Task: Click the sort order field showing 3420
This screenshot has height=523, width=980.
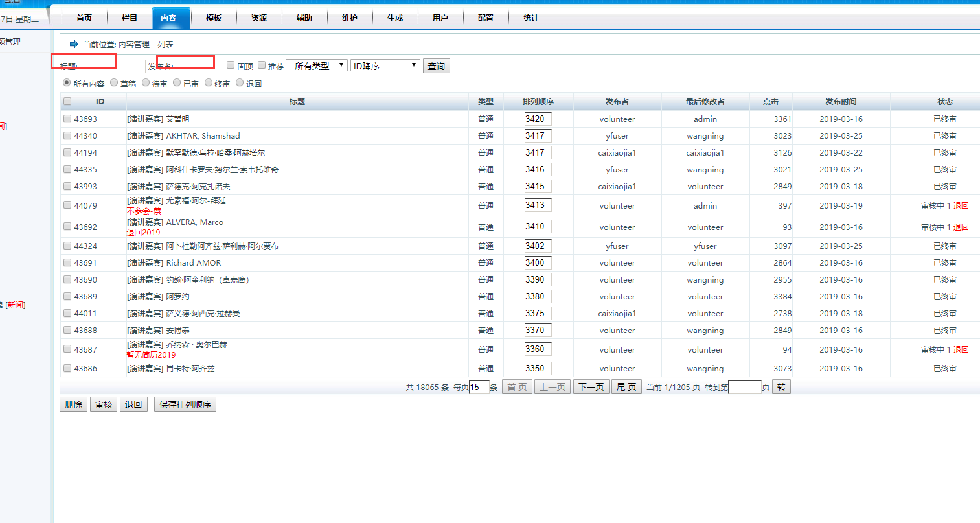Action: pos(538,119)
